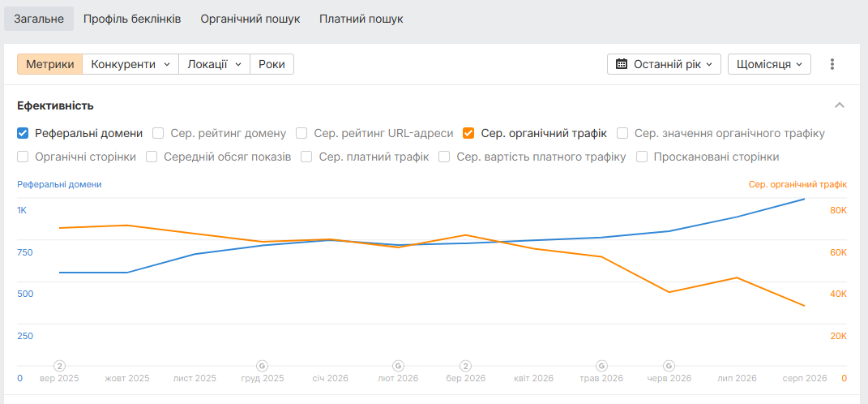Click the Google update marker under груд 2025
The width and height of the screenshot is (868, 404).
(263, 366)
